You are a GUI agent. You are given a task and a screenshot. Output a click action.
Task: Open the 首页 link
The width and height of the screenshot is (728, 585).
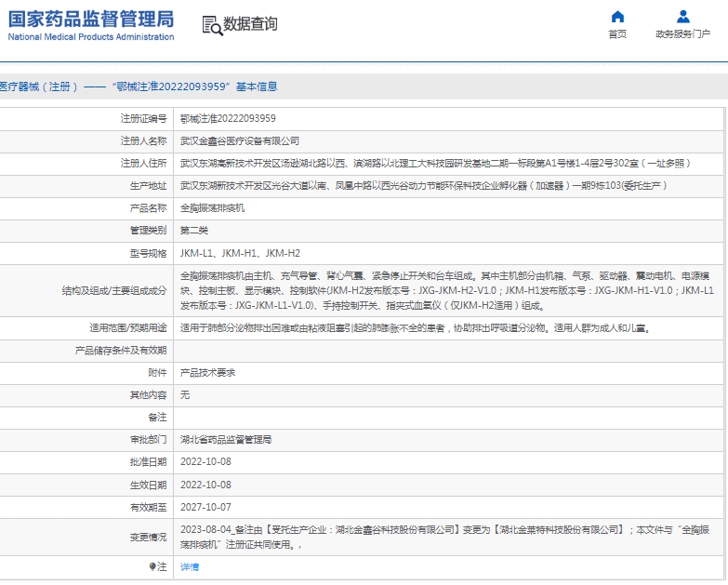[617, 33]
